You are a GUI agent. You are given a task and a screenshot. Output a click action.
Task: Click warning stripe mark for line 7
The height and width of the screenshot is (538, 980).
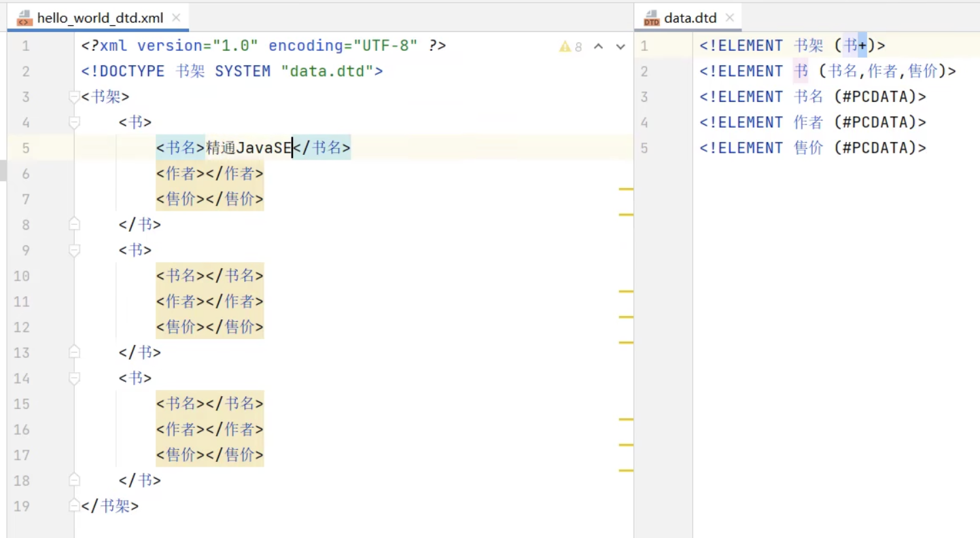coord(626,215)
